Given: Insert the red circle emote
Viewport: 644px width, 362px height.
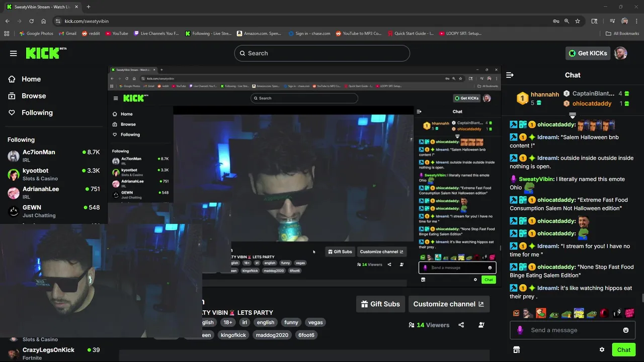Looking at the screenshot, I should pos(604,313).
